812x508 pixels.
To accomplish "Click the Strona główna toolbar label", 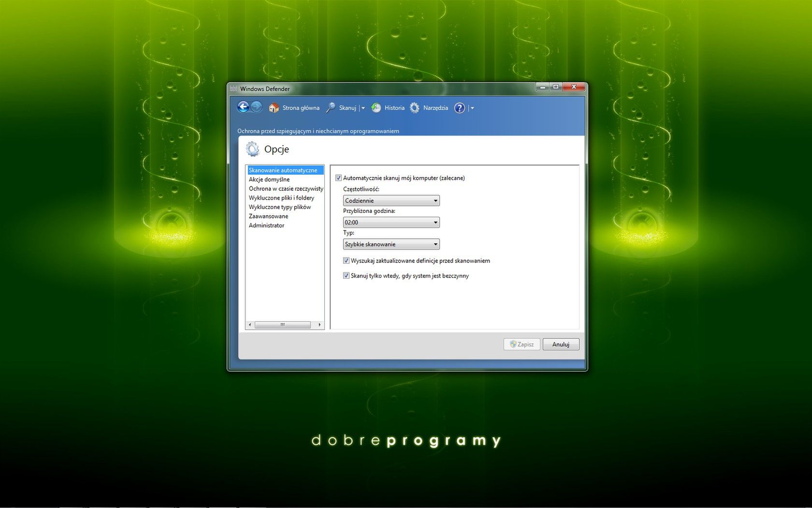I will pos(301,108).
